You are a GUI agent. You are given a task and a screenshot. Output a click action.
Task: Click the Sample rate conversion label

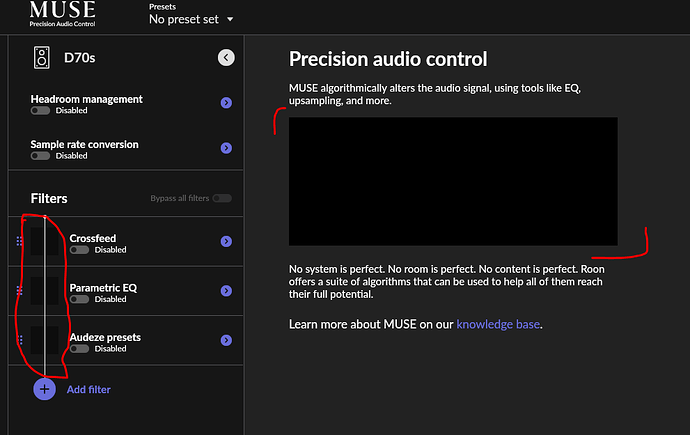(84, 144)
